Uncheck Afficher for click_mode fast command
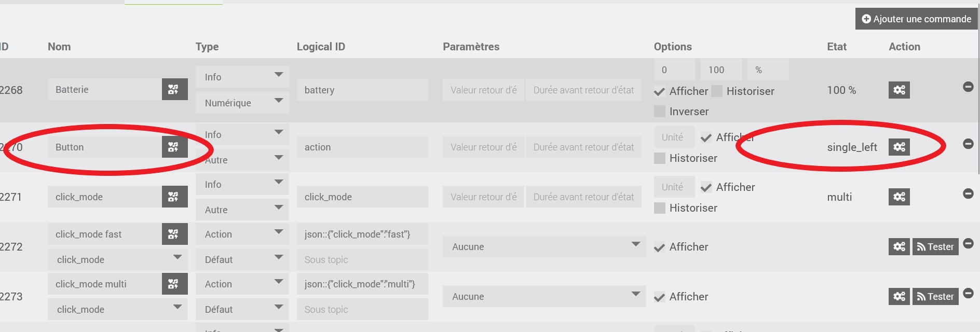This screenshot has width=980, height=332. (x=660, y=247)
